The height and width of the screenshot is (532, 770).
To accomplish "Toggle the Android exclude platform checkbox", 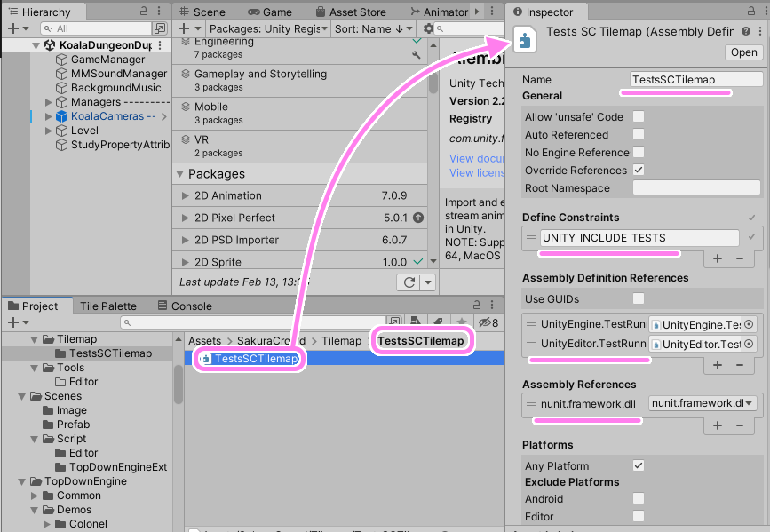I will (639, 498).
